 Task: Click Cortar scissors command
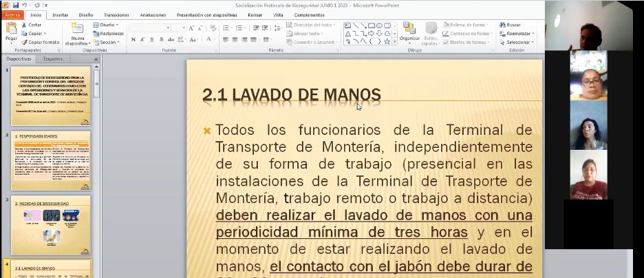31,25
